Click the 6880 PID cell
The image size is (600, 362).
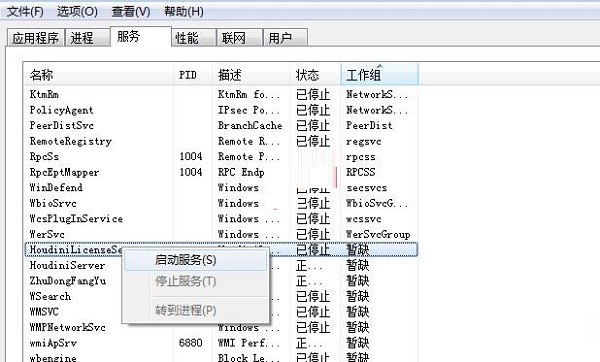191,342
